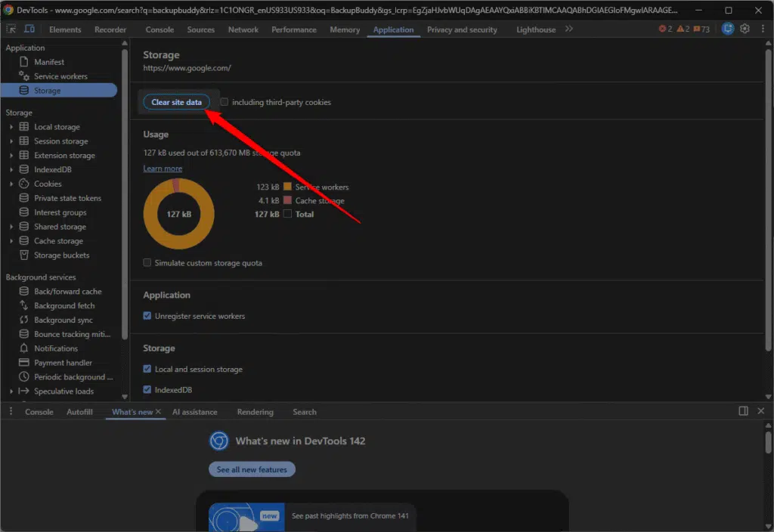
Task: Close the What's new drawer tab
Action: pyautogui.click(x=158, y=412)
